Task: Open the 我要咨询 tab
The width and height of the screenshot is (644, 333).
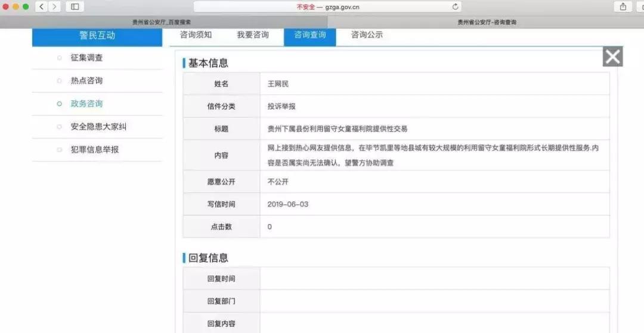Action: 253,35
